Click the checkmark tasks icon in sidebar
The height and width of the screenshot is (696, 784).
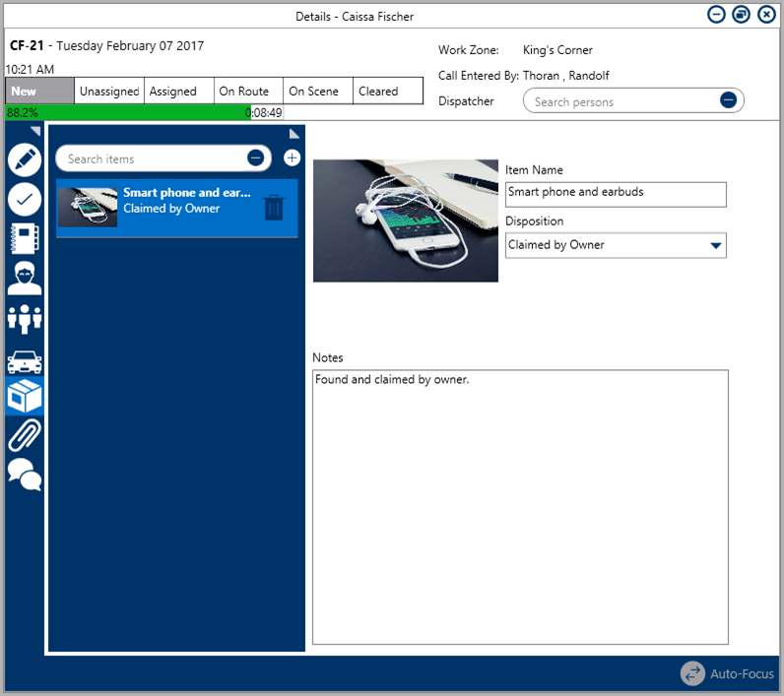(x=25, y=199)
